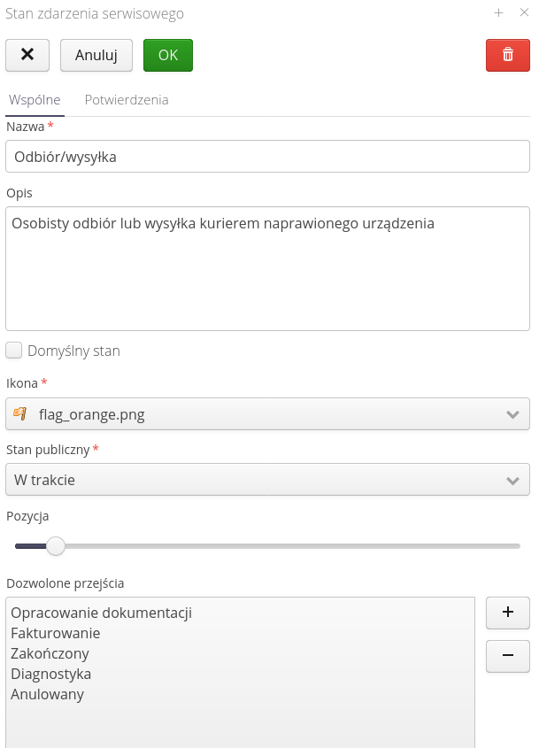
Task: Select the Wspólne tab
Action: 34,100
